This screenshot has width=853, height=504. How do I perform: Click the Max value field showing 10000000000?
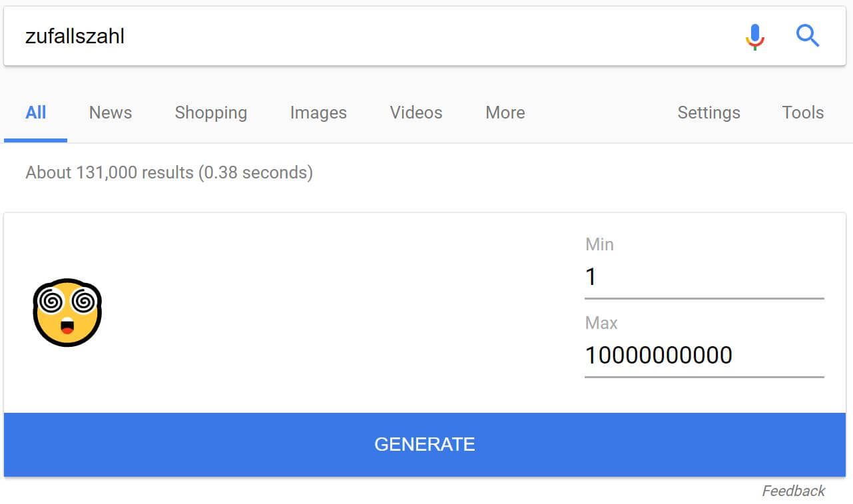(x=704, y=355)
